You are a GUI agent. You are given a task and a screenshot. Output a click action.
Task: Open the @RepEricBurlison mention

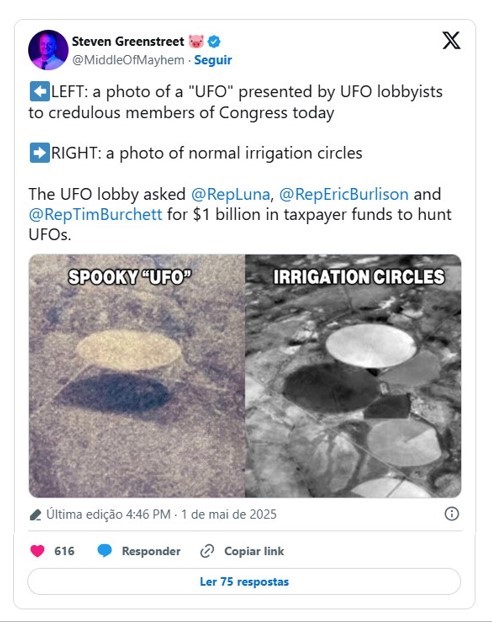pyautogui.click(x=344, y=194)
